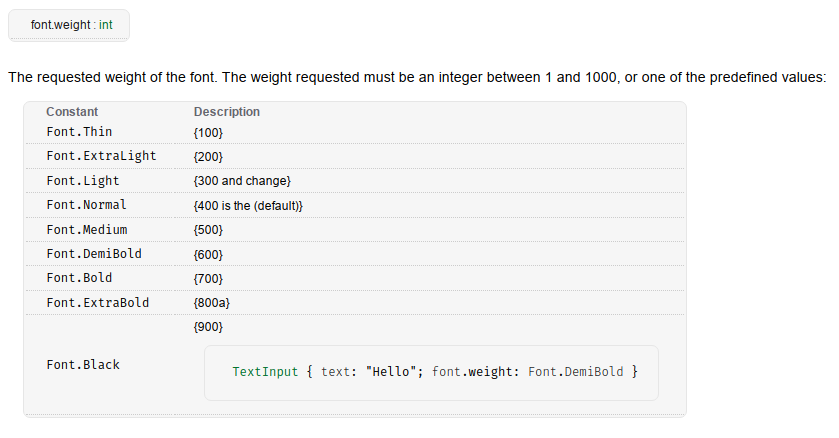839x438 pixels.
Task: Select the Font.Bold constant
Action: point(79,278)
